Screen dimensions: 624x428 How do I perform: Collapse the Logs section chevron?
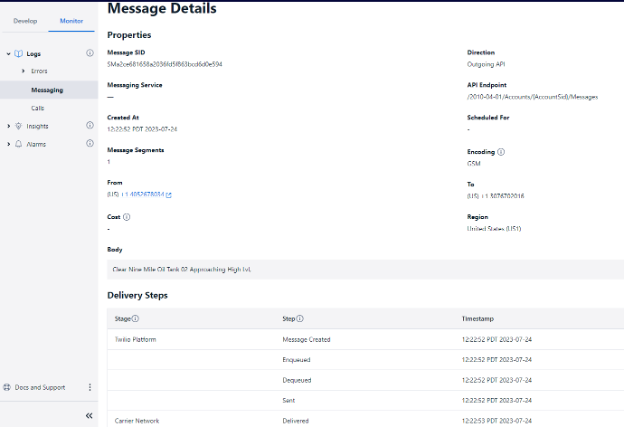pos(8,54)
